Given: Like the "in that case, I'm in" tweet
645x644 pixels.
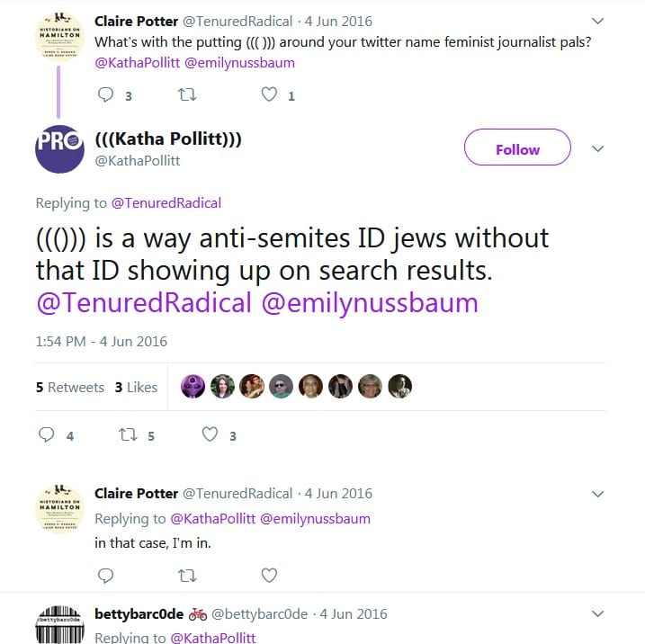Looking at the screenshot, I should click(269, 575).
